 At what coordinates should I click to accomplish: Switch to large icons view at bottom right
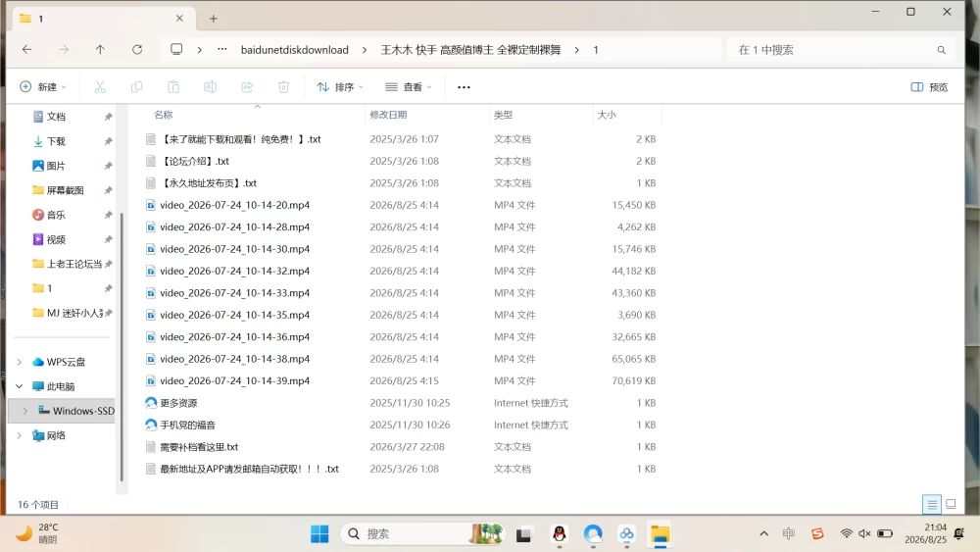click(951, 504)
